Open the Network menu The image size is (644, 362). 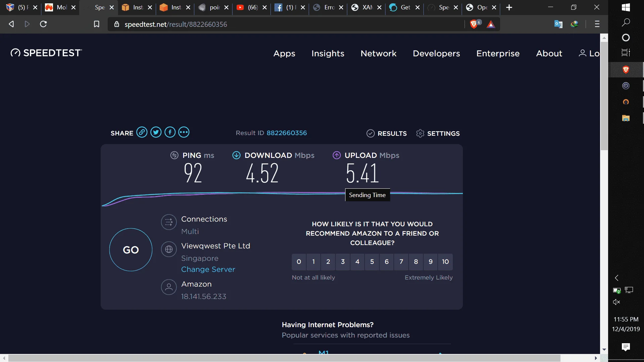click(378, 54)
